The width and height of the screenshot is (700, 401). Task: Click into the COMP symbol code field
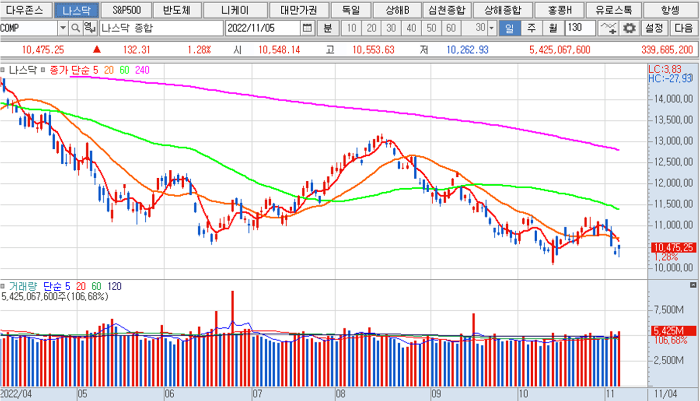pyautogui.click(x=29, y=28)
